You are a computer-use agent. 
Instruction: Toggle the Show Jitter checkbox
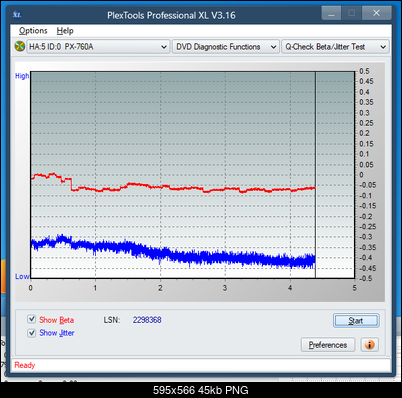click(x=31, y=332)
